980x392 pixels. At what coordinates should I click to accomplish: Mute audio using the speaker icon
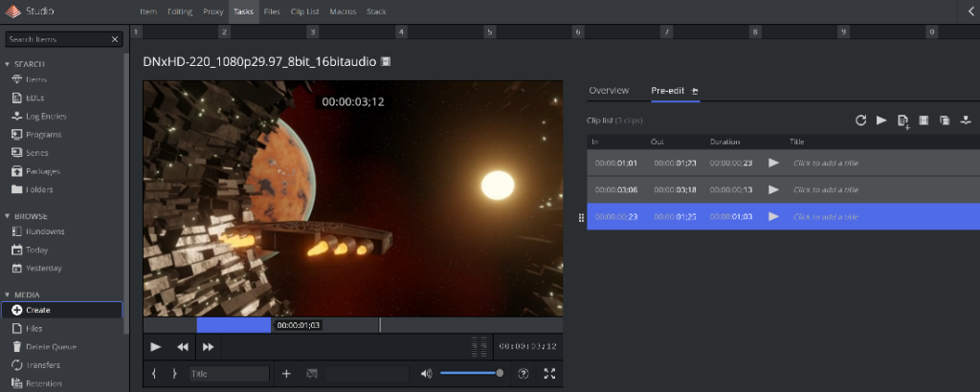point(426,374)
